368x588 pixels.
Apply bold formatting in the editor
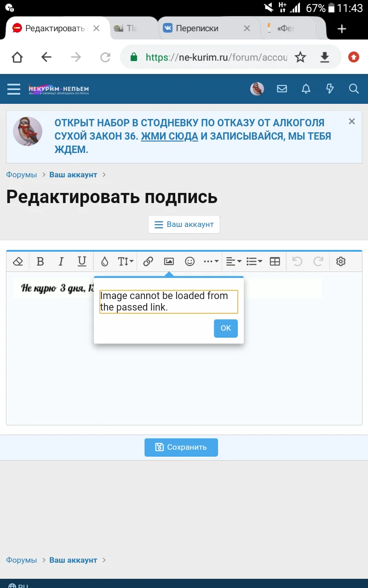click(x=40, y=261)
